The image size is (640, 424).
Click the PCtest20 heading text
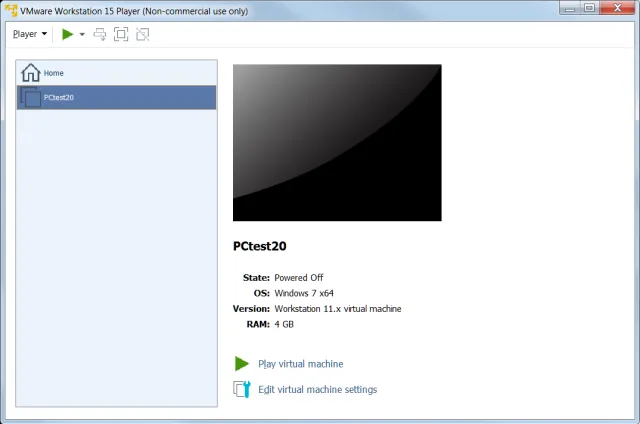point(260,246)
